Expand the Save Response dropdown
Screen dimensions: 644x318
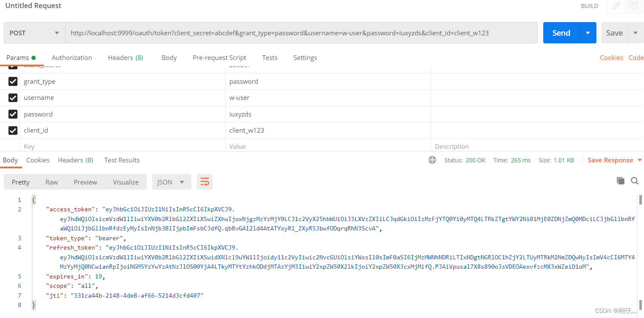[x=639, y=160]
